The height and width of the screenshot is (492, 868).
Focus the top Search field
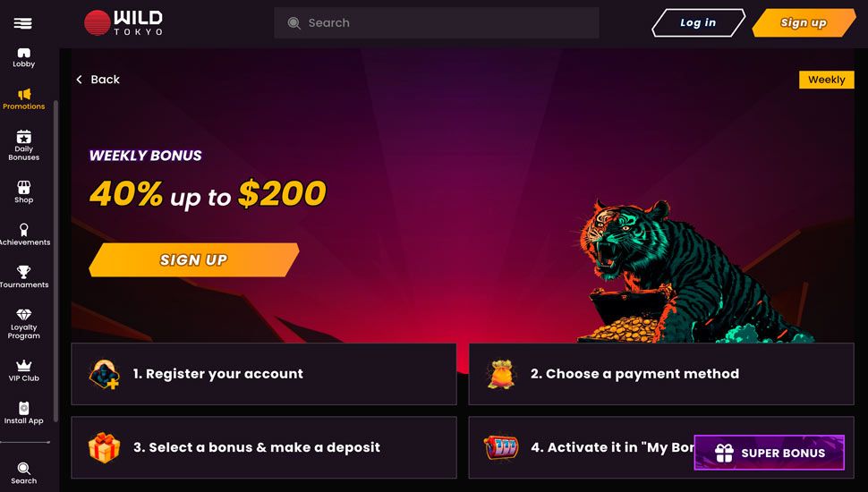pos(436,22)
